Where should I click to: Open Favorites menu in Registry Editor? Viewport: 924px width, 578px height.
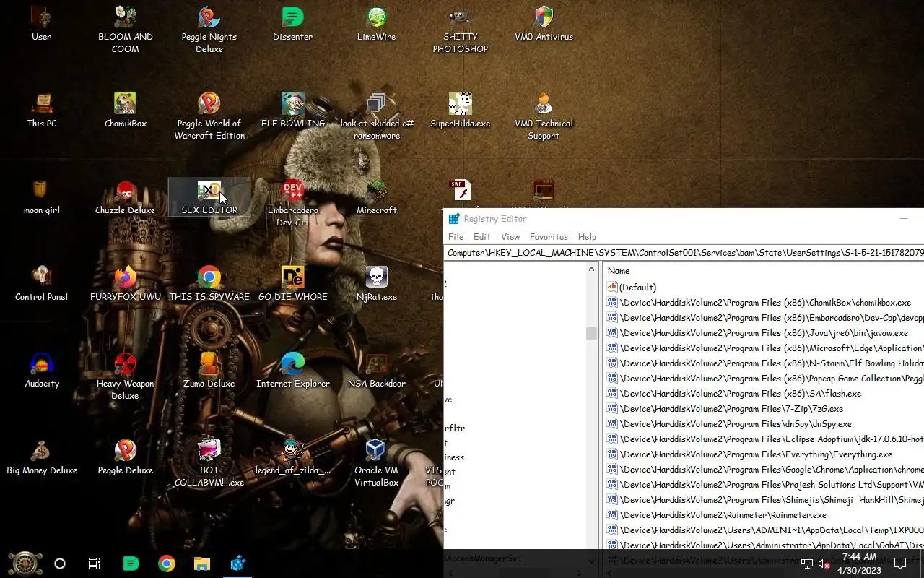[549, 237]
